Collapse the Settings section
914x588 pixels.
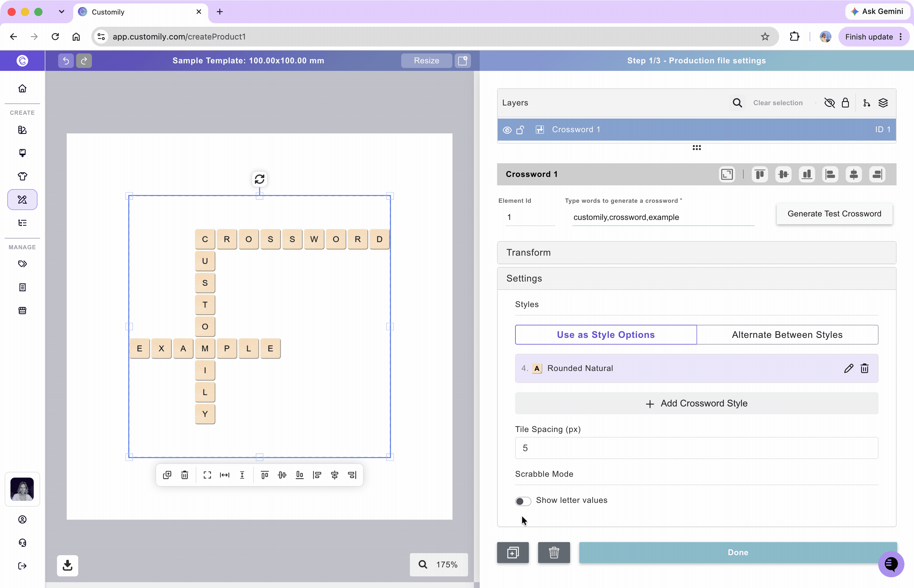[697, 278]
